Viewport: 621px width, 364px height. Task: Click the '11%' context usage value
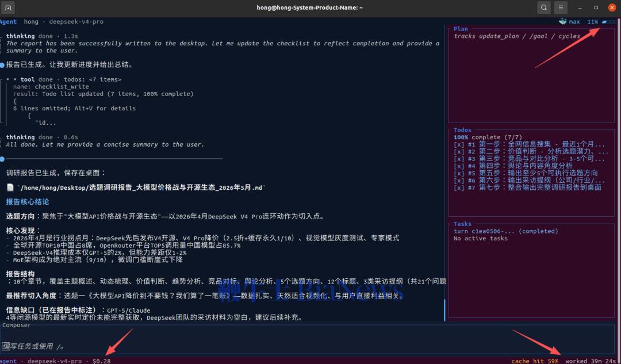(x=592, y=22)
